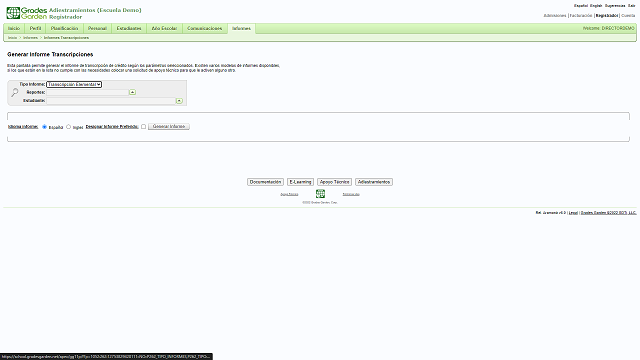Click the small link left of footer logo
The height and width of the screenshot is (360, 640).
[289, 194]
